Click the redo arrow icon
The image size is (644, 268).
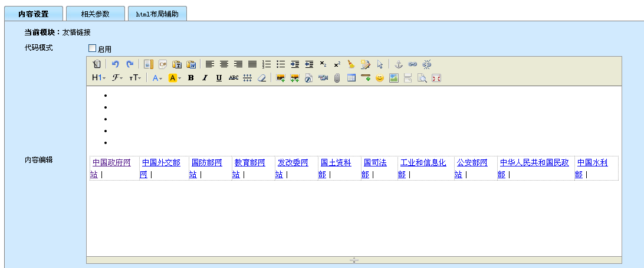coord(130,64)
